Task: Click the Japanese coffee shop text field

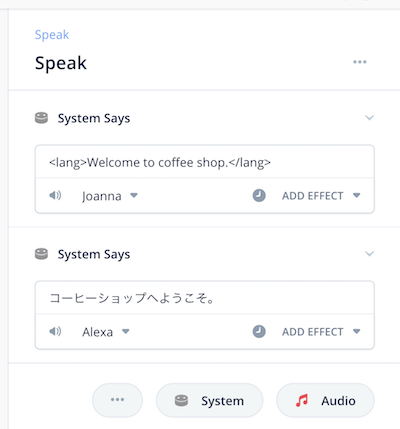Action: (205, 298)
